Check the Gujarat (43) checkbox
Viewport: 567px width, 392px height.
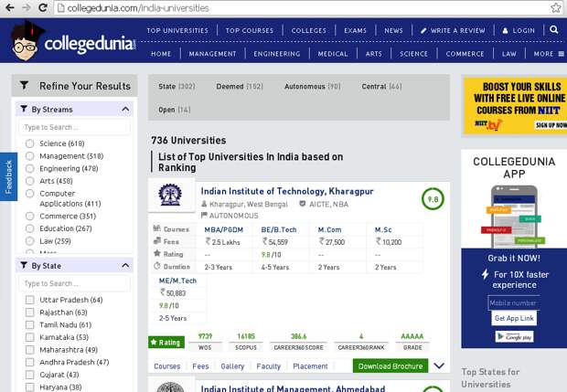30,375
